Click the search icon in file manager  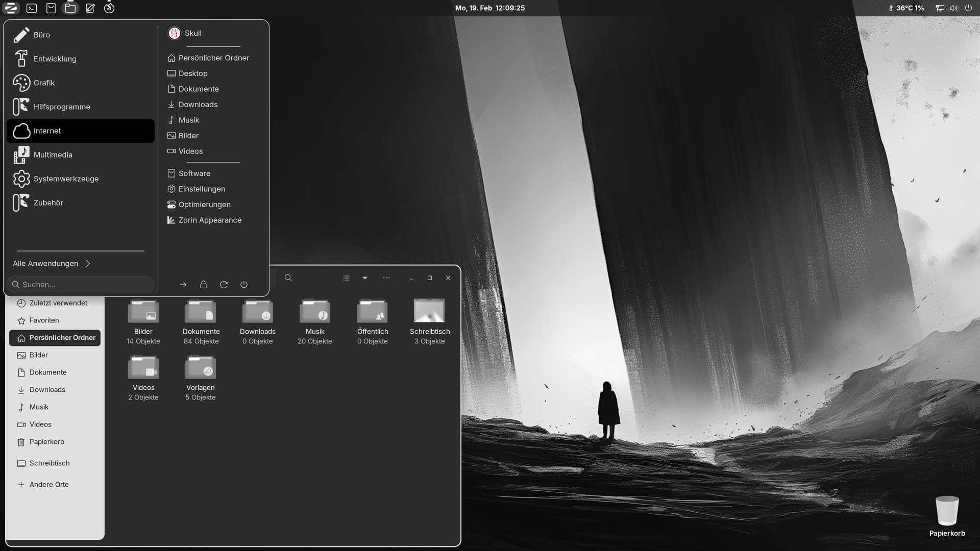pyautogui.click(x=288, y=278)
